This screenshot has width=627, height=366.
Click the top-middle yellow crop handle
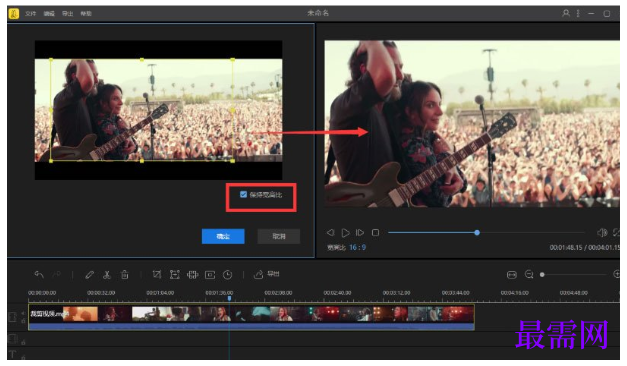(142, 60)
